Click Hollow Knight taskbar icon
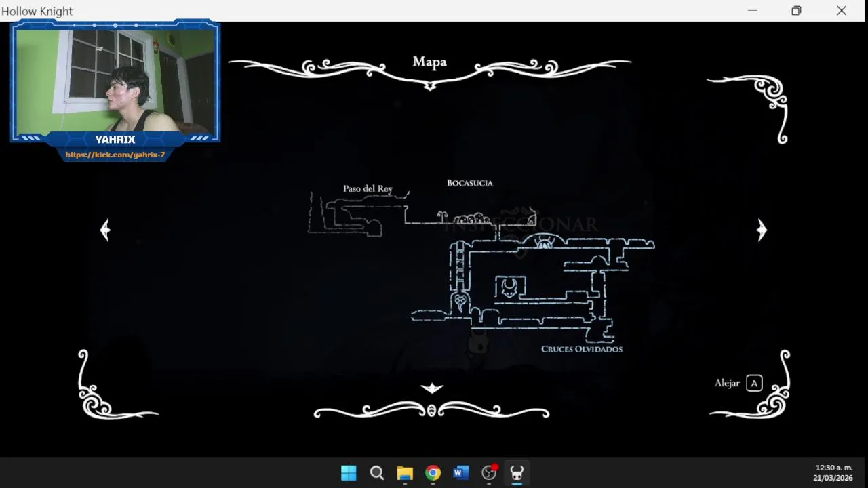The height and width of the screenshot is (488, 868). [517, 473]
